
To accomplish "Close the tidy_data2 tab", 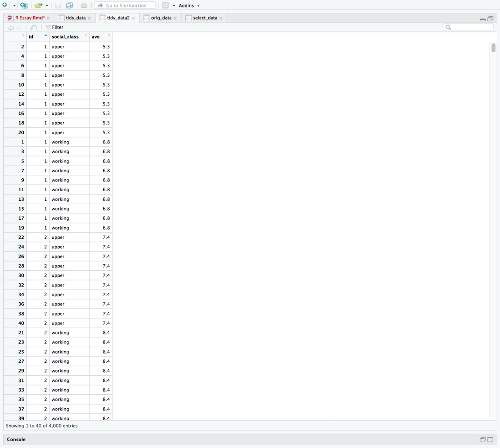I will click(133, 18).
